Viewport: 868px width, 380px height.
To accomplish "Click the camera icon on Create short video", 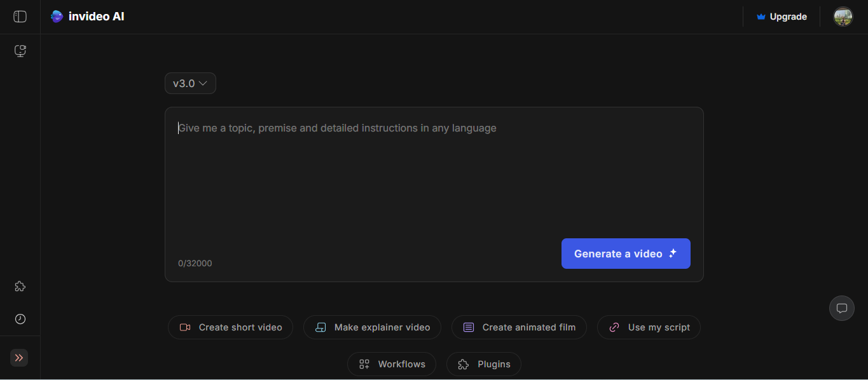I will point(185,327).
